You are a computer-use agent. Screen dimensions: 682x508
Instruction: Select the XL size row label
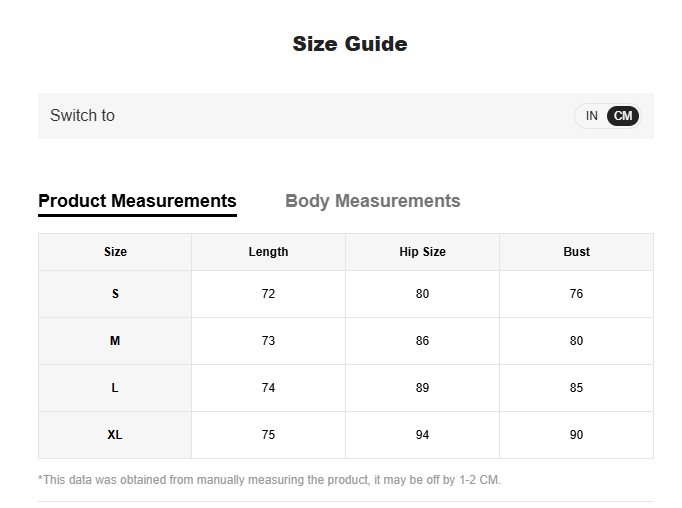click(x=115, y=435)
